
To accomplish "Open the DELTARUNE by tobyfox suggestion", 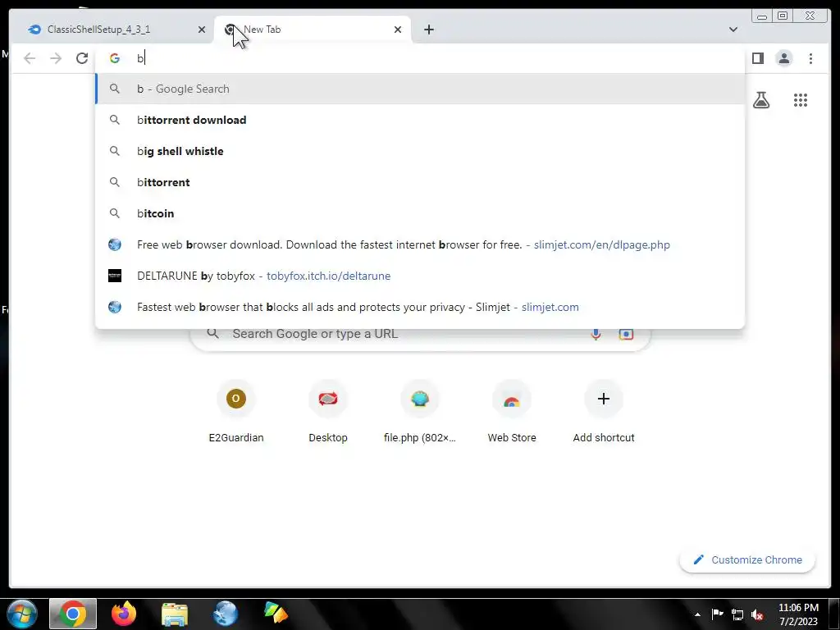I will 420,276.
